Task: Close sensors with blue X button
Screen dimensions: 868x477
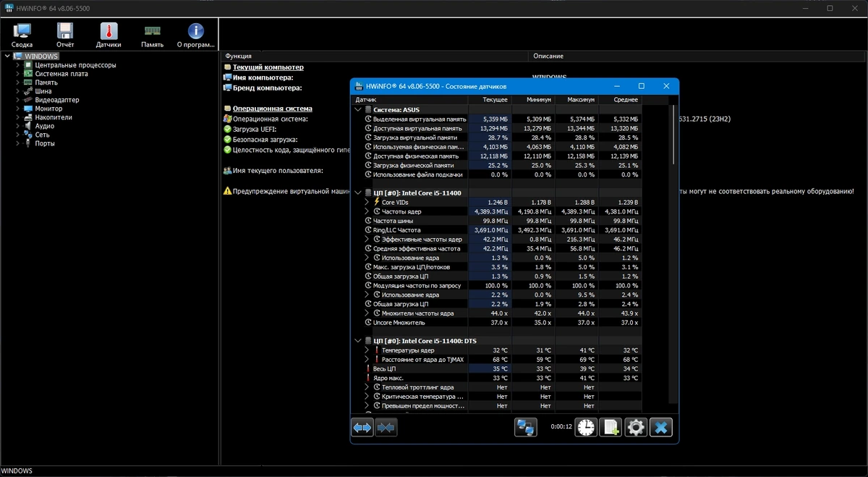Action: [x=660, y=428]
